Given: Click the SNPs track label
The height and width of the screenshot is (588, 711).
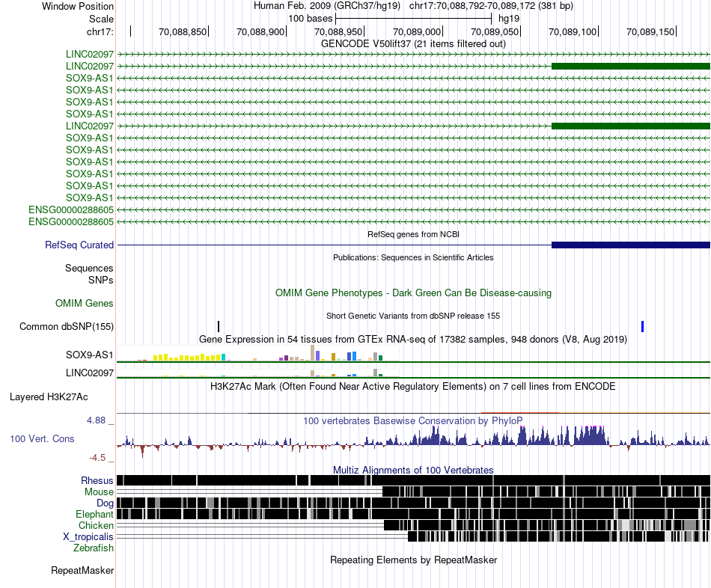Looking at the screenshot, I should 101,281.
